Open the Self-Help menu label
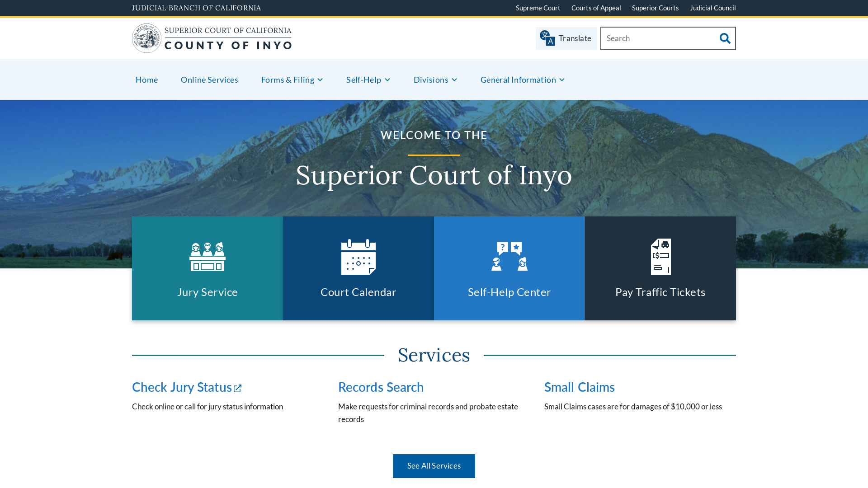Image resolution: width=868 pixels, height=488 pixels. 363,80
